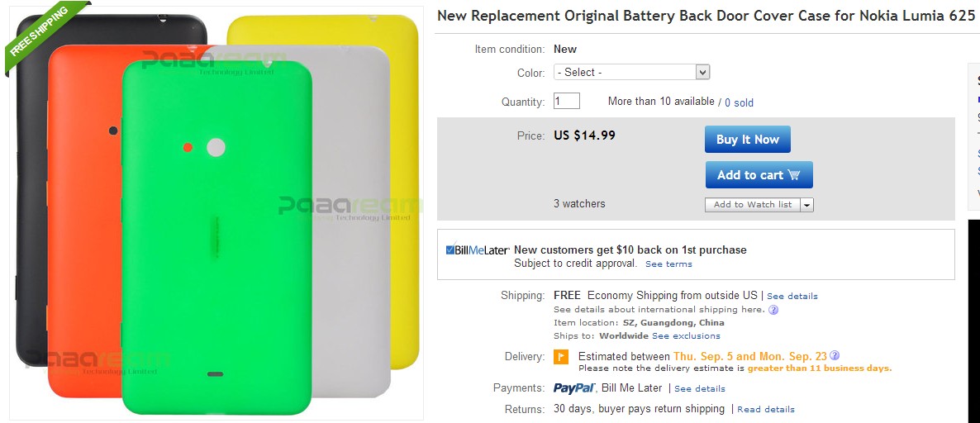Open the 0 sold link
The width and height of the screenshot is (980, 423).
pyautogui.click(x=739, y=102)
